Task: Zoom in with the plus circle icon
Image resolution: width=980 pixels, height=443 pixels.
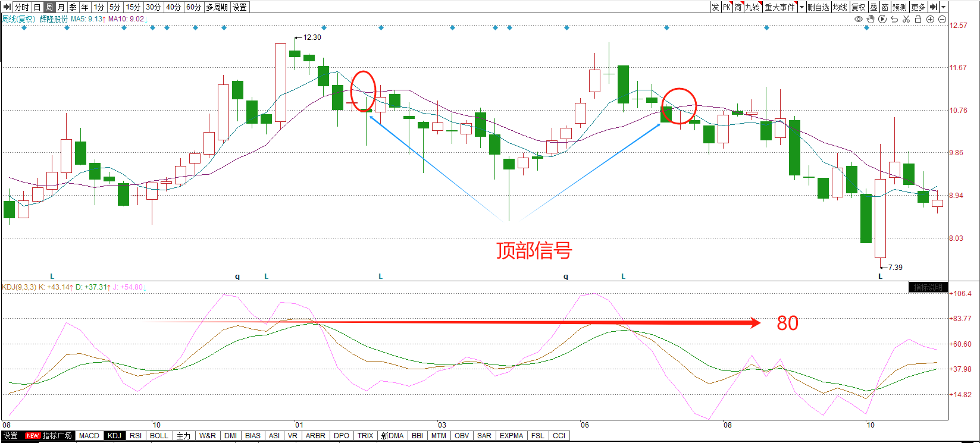Action: [931, 19]
